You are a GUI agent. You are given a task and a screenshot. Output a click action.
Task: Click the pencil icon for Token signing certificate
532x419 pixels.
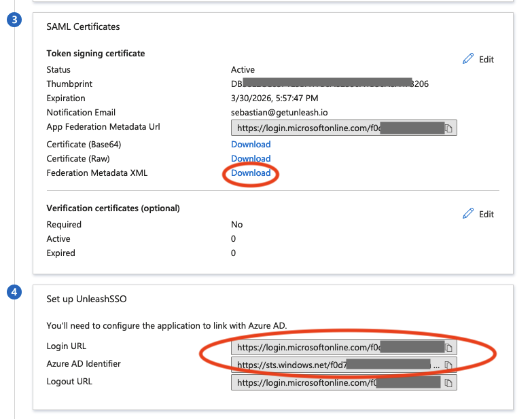pos(467,59)
